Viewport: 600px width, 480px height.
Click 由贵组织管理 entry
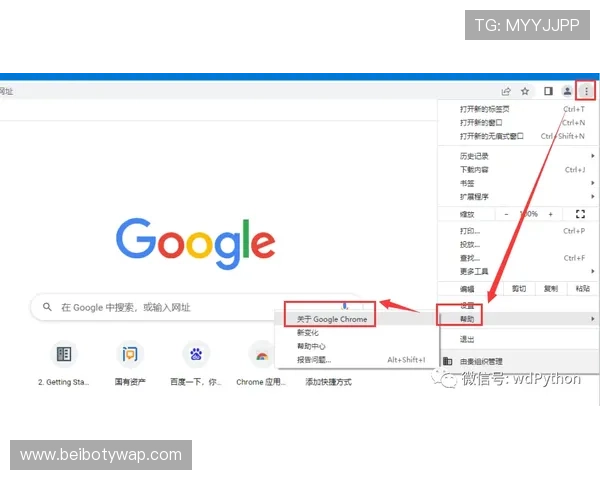pos(518,361)
